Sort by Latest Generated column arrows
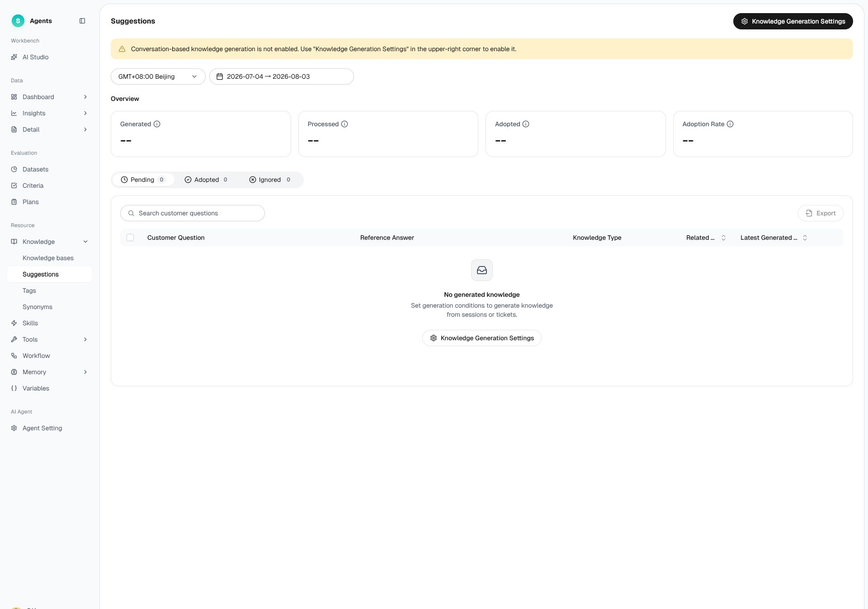868x609 pixels. click(805, 238)
